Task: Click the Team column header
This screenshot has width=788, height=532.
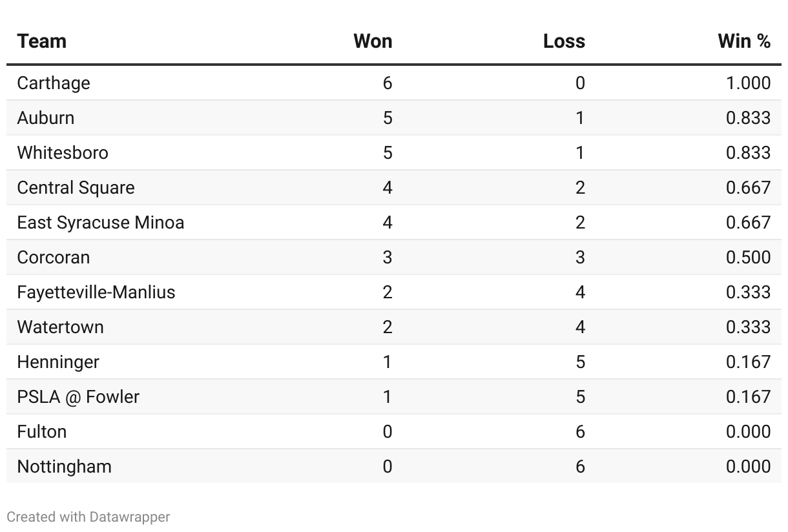Action: click(42, 41)
